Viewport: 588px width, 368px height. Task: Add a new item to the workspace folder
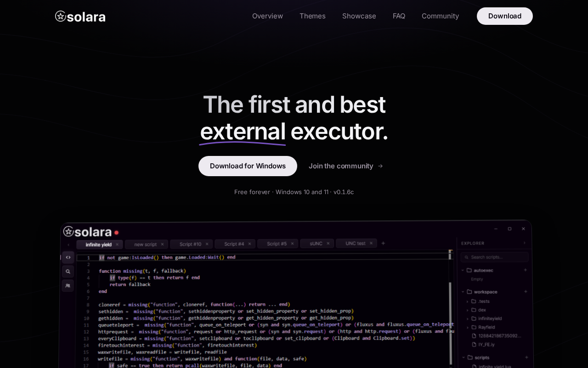coord(526,292)
